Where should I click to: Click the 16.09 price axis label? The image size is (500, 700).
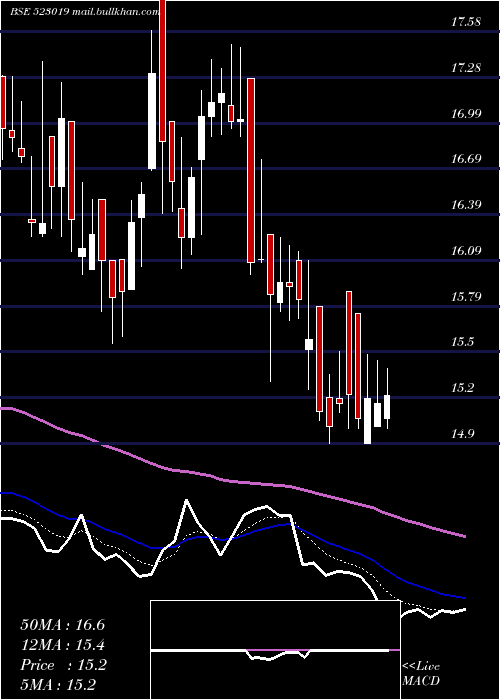466,251
